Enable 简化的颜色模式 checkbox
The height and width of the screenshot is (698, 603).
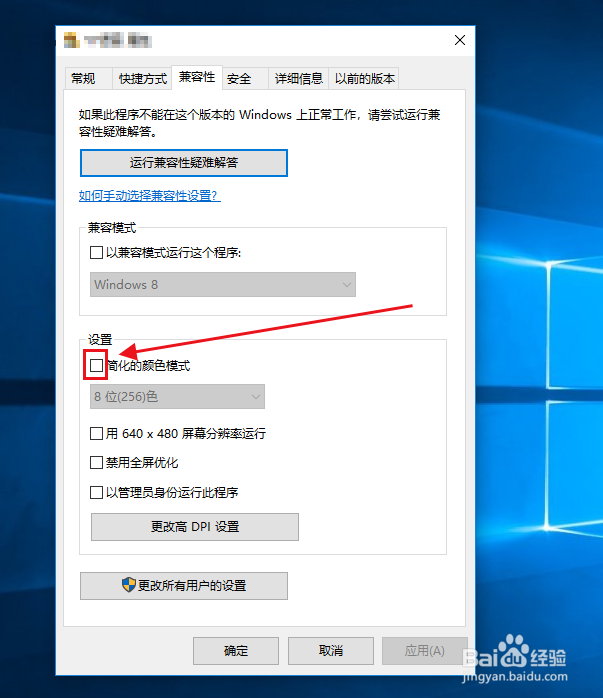[x=96, y=365]
